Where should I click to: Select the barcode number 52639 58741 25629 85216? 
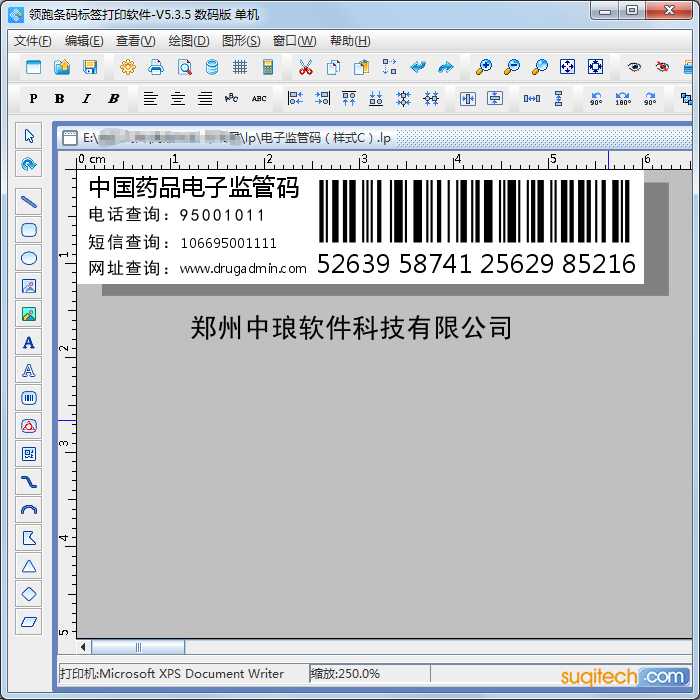[x=476, y=264]
